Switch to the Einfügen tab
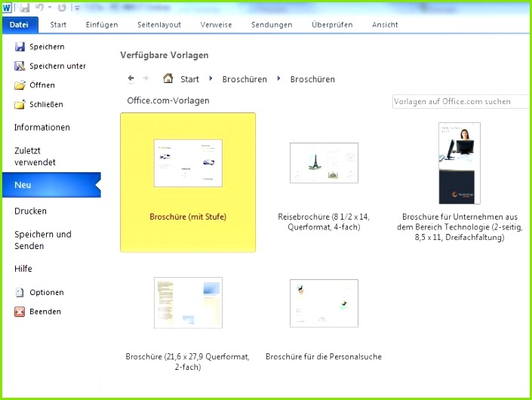The width and height of the screenshot is (532, 400). pos(102,25)
